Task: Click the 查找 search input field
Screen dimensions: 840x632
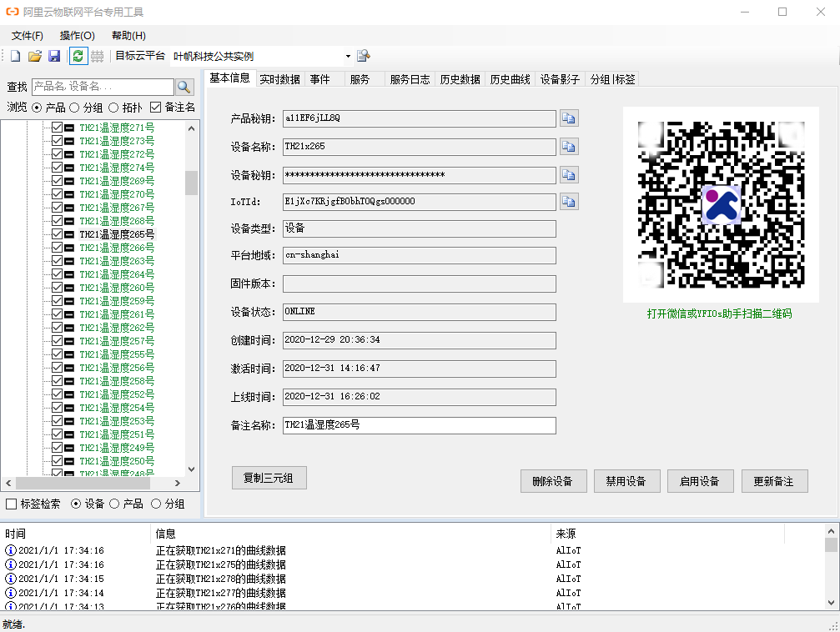Action: (103, 87)
